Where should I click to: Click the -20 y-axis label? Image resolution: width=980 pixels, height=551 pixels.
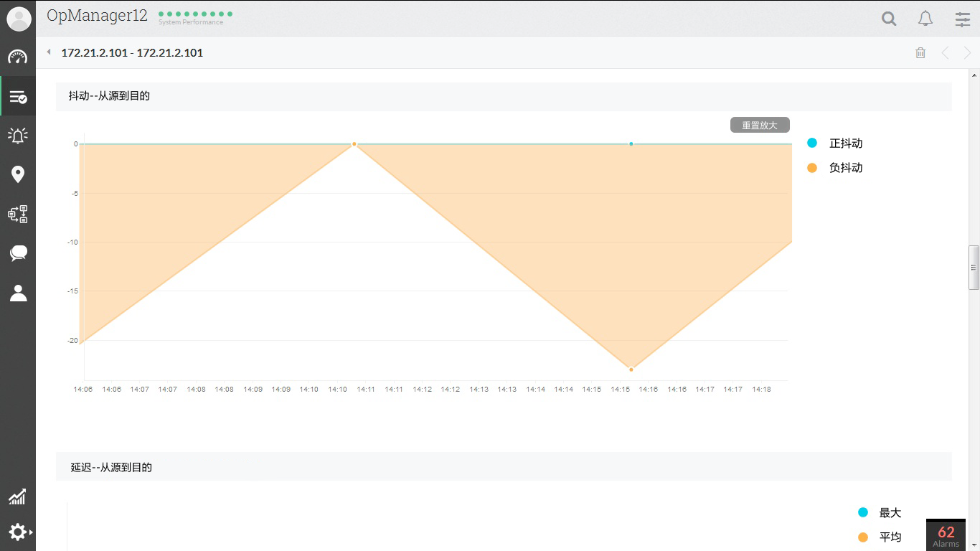point(73,340)
